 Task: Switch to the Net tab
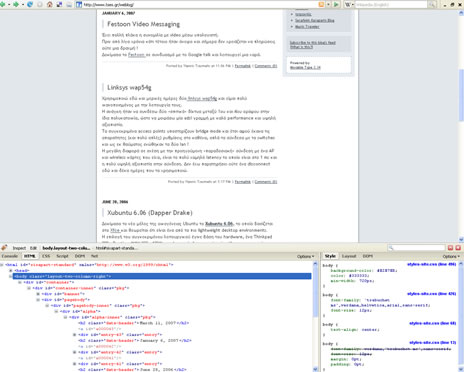click(95, 256)
